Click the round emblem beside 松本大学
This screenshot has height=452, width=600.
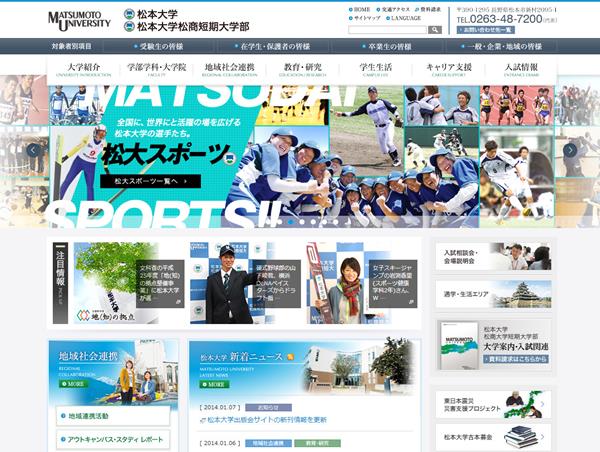pyautogui.click(x=129, y=14)
